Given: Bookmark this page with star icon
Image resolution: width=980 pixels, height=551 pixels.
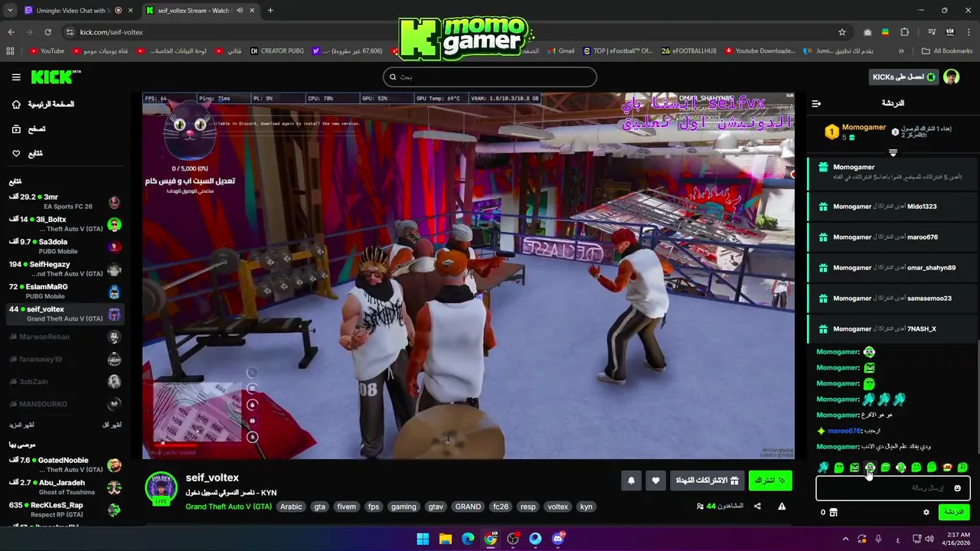Looking at the screenshot, I should (x=842, y=32).
